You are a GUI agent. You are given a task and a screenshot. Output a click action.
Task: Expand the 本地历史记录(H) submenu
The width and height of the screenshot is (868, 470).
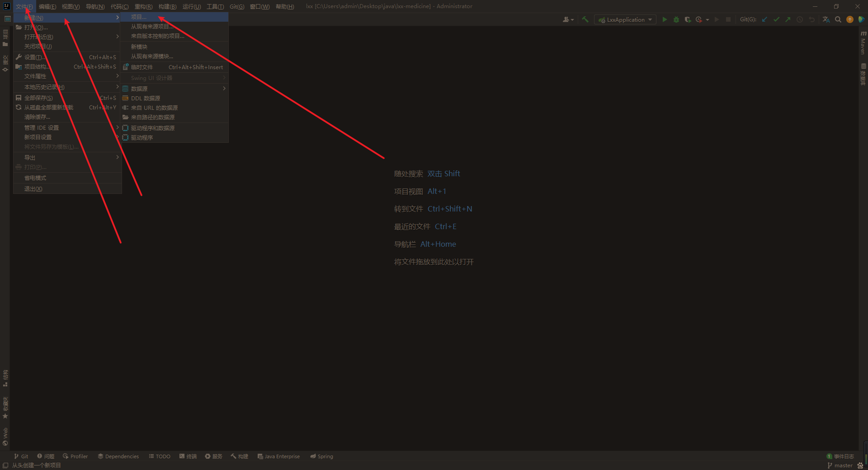(67, 87)
